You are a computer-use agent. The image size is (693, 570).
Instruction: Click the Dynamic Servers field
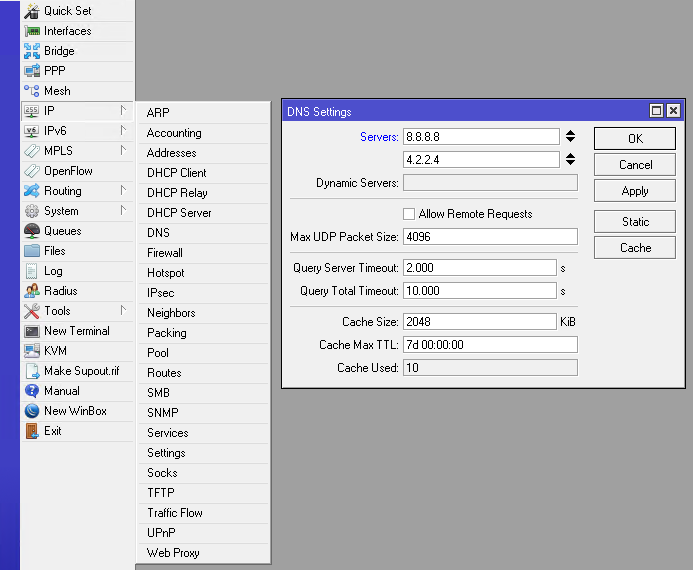point(490,182)
